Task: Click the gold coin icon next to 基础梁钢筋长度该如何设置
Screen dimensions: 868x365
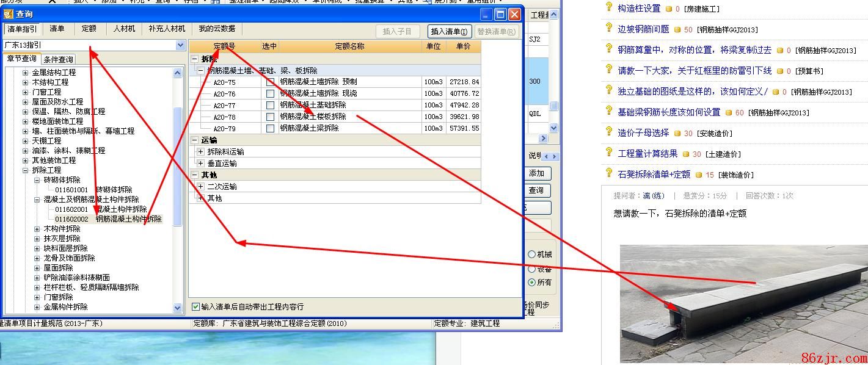Action: 729,112
